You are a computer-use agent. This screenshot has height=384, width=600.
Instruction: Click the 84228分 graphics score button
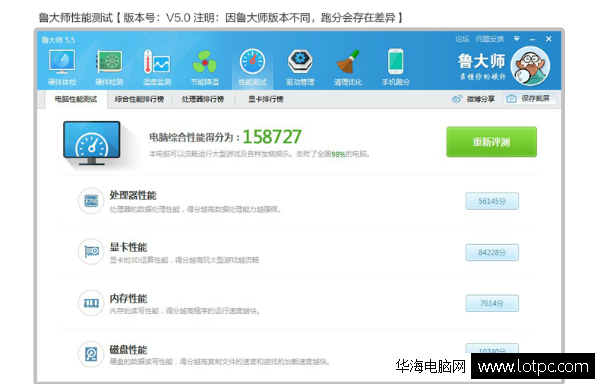point(492,252)
